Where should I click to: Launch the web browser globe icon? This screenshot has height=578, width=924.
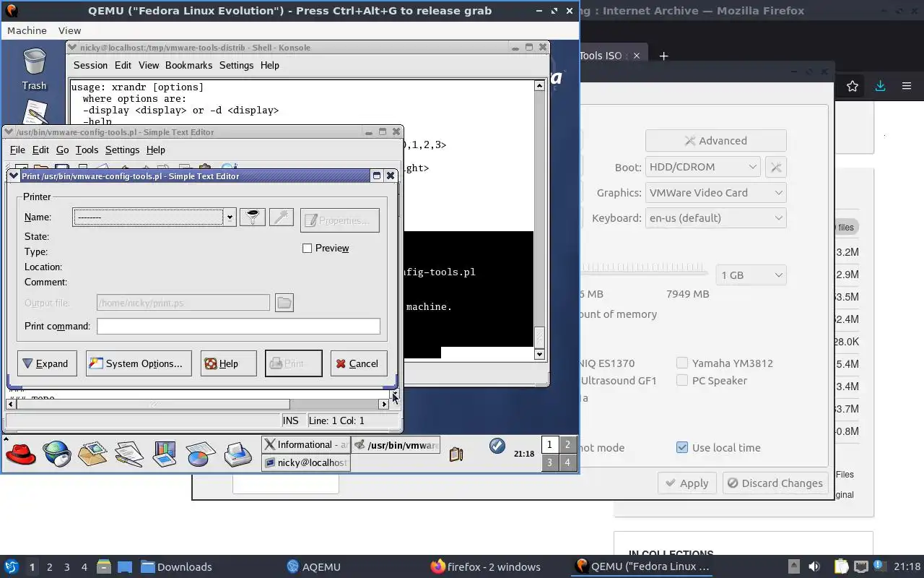pos(56,454)
